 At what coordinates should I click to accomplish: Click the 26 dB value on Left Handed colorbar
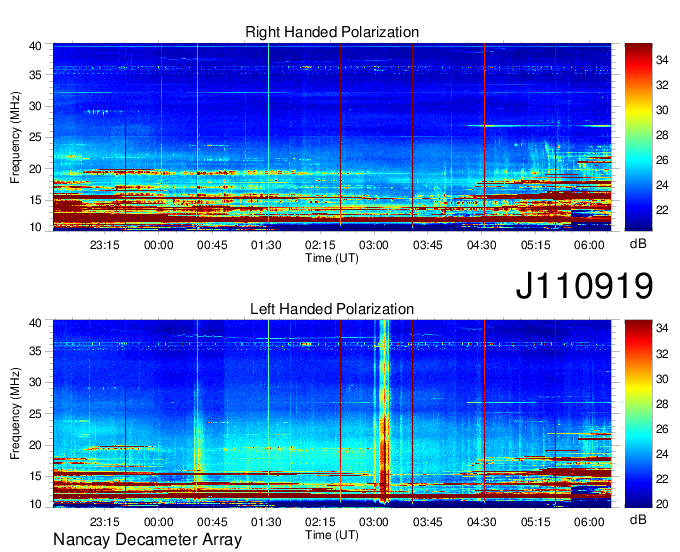662,429
